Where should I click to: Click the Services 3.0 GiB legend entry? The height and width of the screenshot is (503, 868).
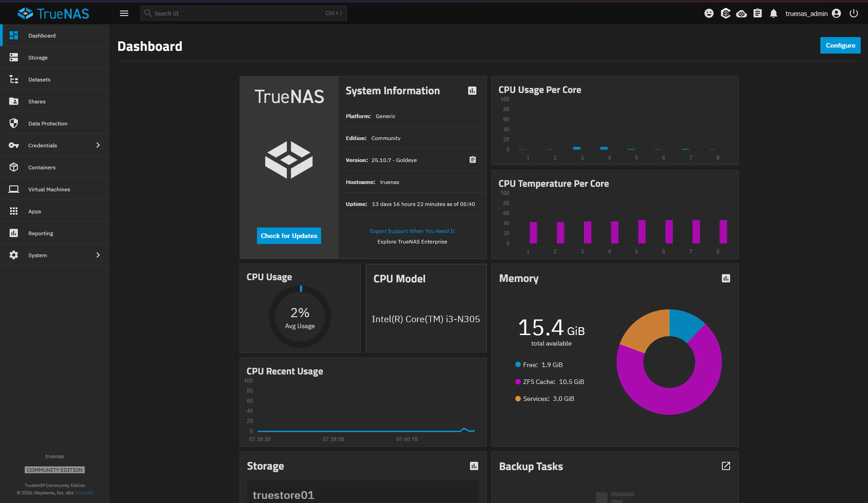(x=545, y=399)
